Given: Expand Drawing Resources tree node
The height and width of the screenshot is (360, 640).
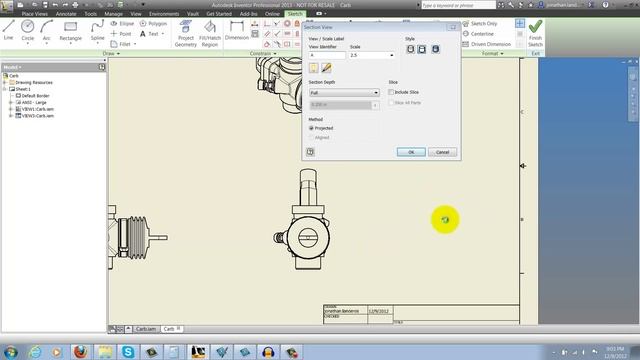Looking at the screenshot, I should tap(5, 82).
